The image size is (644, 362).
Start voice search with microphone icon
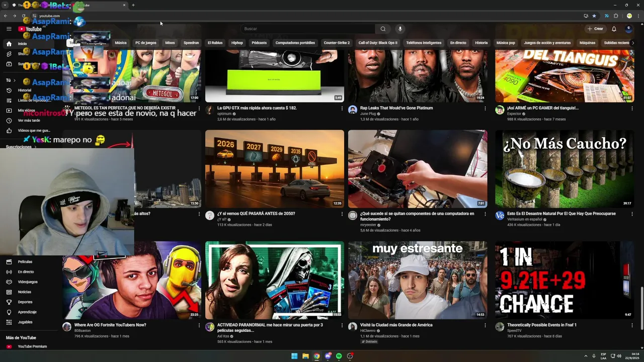[x=400, y=29]
